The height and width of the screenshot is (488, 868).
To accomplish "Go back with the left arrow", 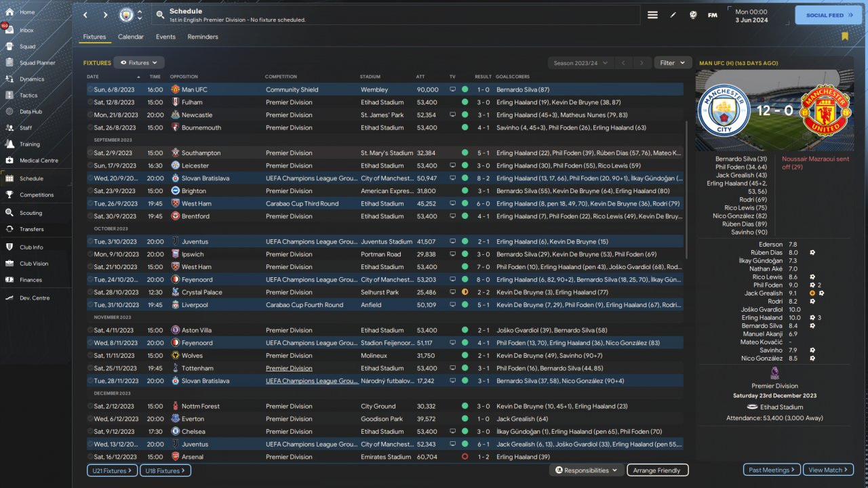I will tap(85, 15).
